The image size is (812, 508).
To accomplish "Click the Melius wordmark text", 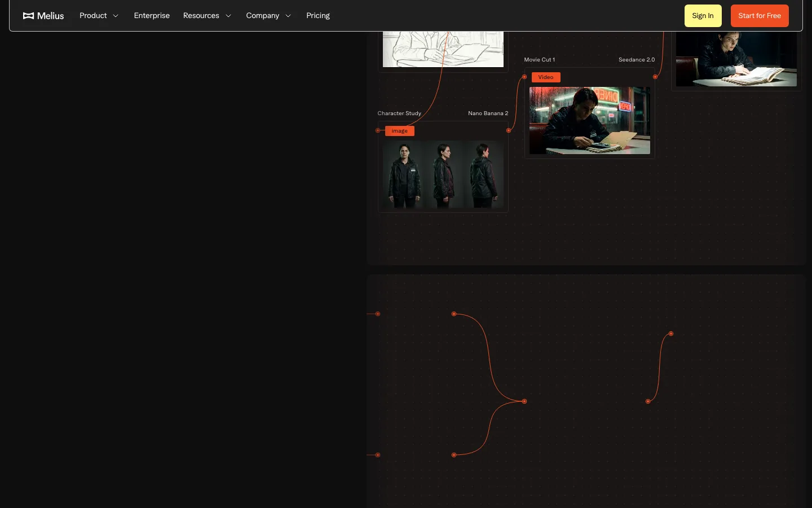I will click(50, 16).
